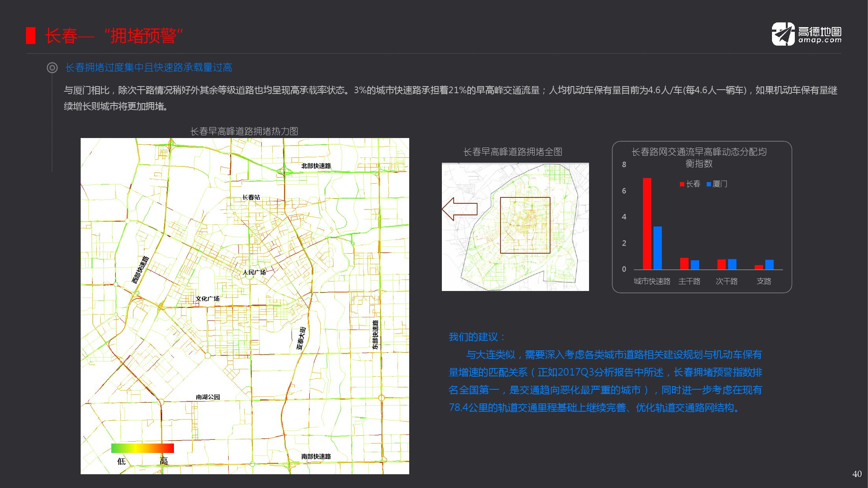Click the slide title 长春—"拥堵预警"

pyautogui.click(x=114, y=36)
